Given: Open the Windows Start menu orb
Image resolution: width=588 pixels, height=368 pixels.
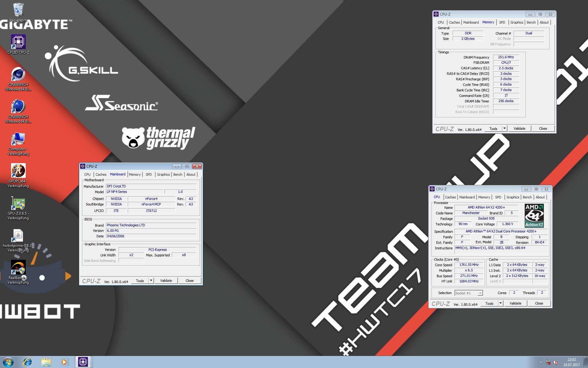Looking at the screenshot, I should (8, 362).
